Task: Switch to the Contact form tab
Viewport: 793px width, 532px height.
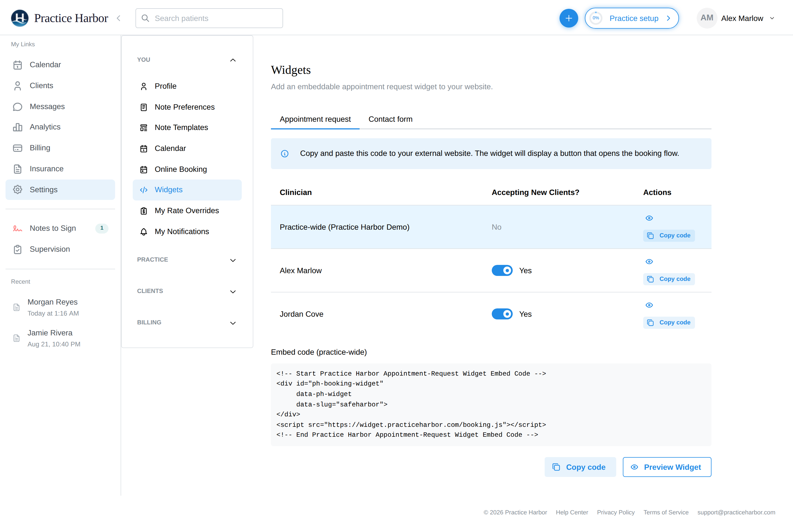Action: (390, 120)
